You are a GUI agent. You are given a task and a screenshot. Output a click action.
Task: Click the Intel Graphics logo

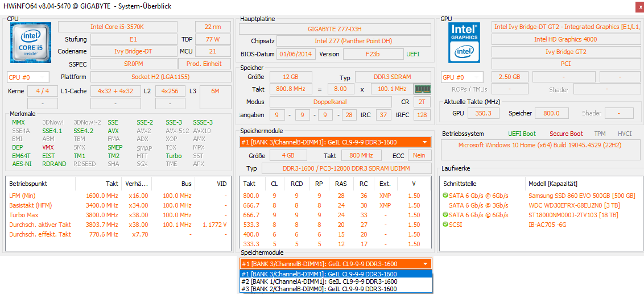(465, 42)
